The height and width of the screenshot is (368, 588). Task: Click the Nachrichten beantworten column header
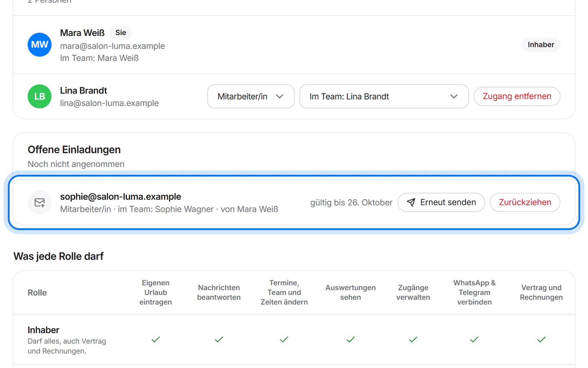point(219,293)
